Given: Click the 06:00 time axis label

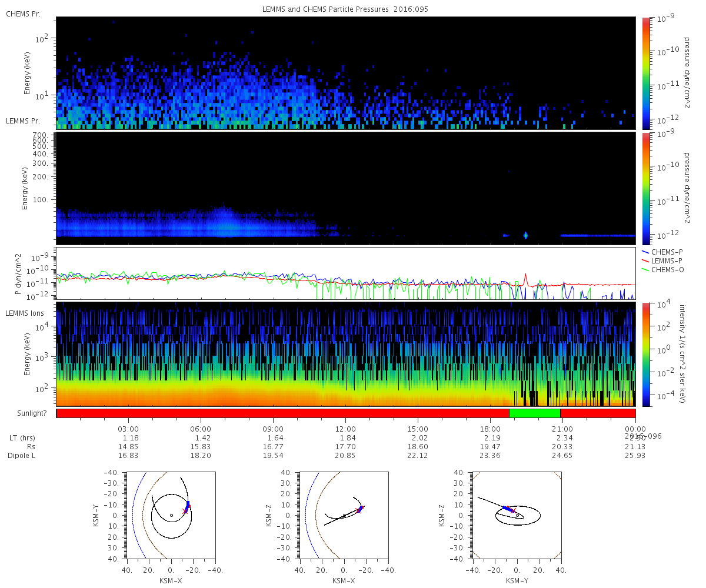Looking at the screenshot, I should (x=201, y=429).
